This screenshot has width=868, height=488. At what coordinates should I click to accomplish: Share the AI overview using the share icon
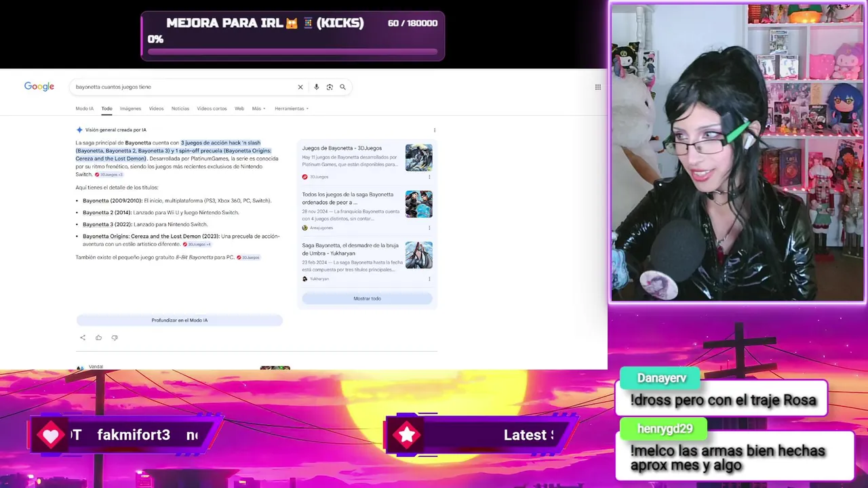(83, 338)
